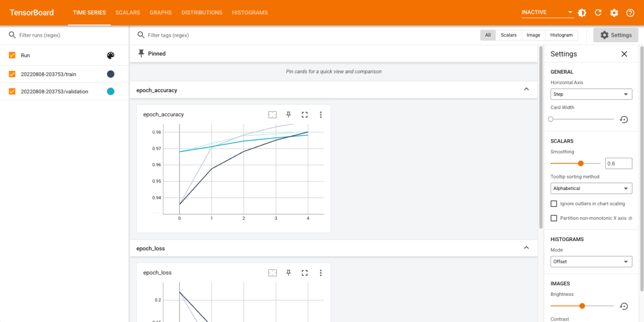
Task: Uncheck the 20220808-203753/train run
Action: coord(11,74)
